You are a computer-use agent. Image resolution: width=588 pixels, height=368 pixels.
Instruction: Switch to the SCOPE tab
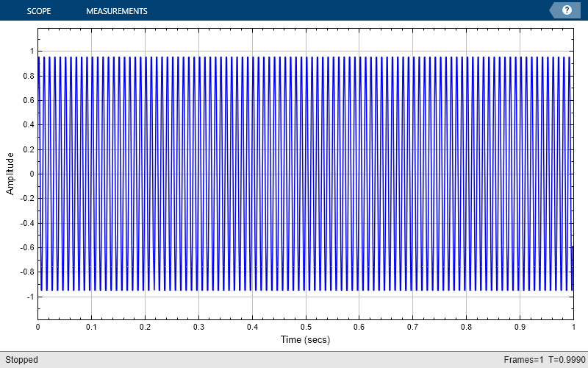[x=39, y=11]
